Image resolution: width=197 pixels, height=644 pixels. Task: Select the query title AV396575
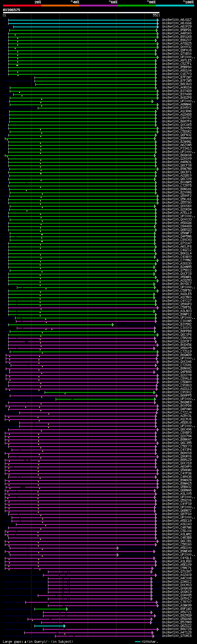[x=12, y=10]
